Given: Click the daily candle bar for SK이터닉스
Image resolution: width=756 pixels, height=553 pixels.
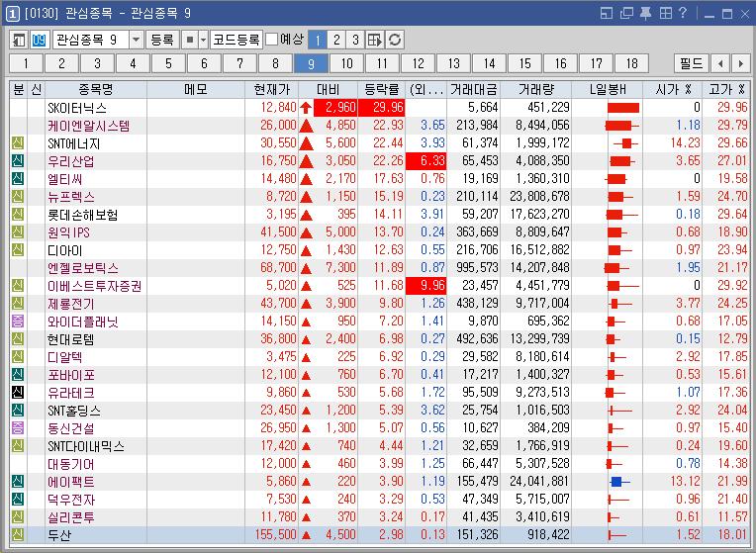Looking at the screenshot, I should pyautogui.click(x=623, y=107).
